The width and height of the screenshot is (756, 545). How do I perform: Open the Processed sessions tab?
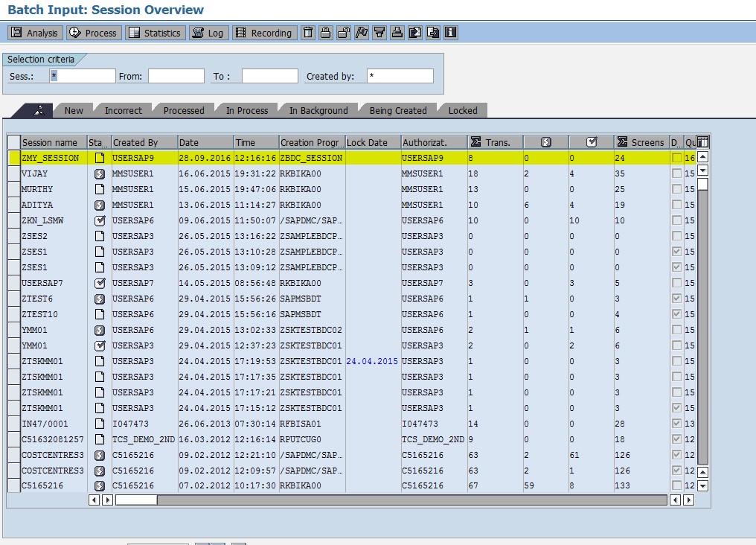click(183, 110)
